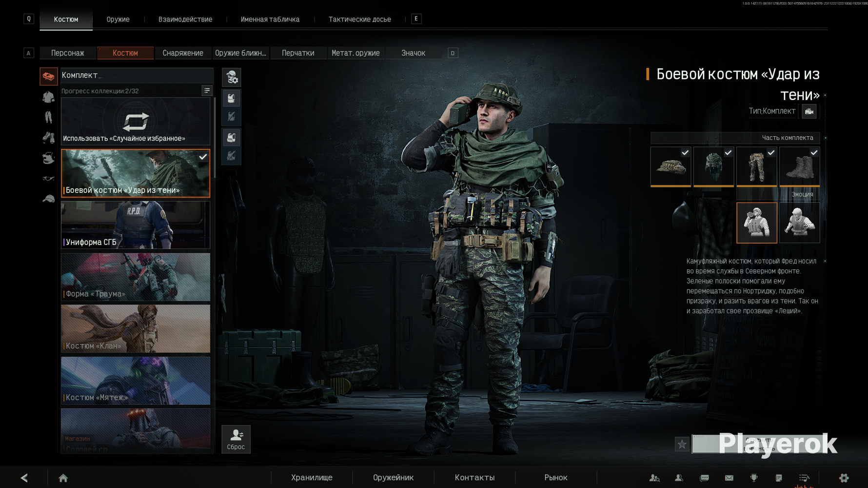
Task: Switch to the Костюм sub-tab
Action: click(x=125, y=53)
